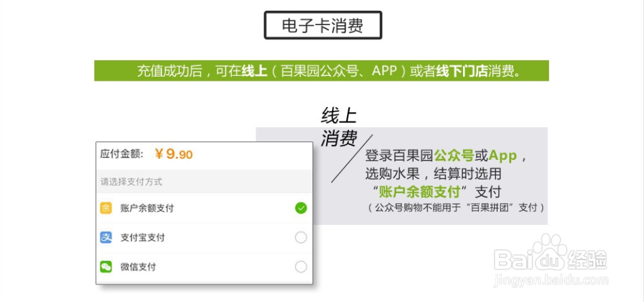Click the 应付金额 label

pyautogui.click(x=121, y=154)
